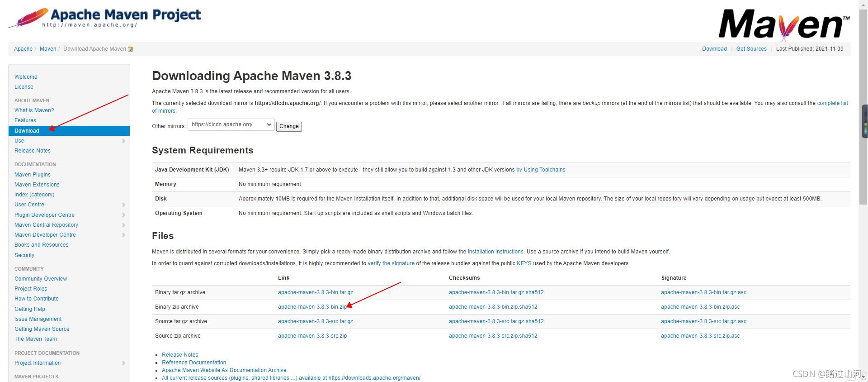
Task: Download apache-maven-3.8.3-src.tar.gz
Action: (316, 321)
